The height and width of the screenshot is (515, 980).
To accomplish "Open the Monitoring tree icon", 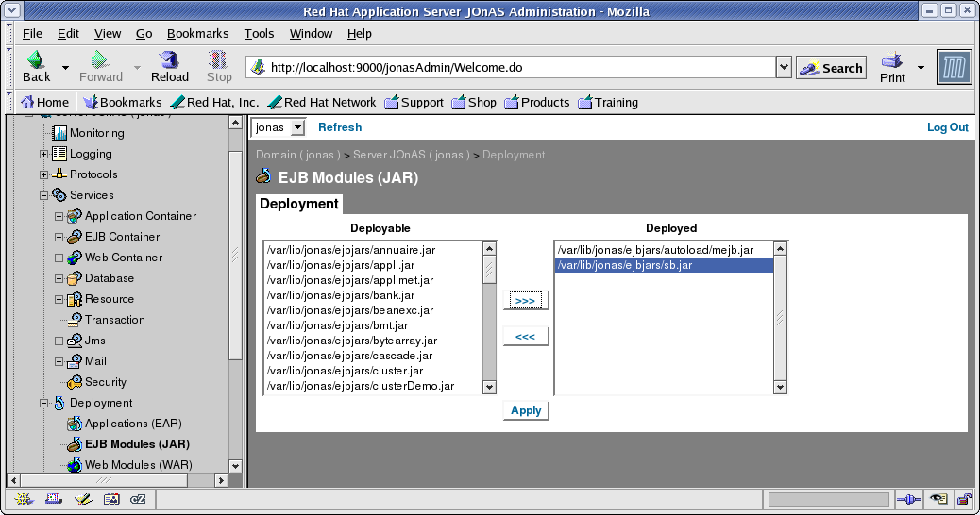I will coord(59,133).
